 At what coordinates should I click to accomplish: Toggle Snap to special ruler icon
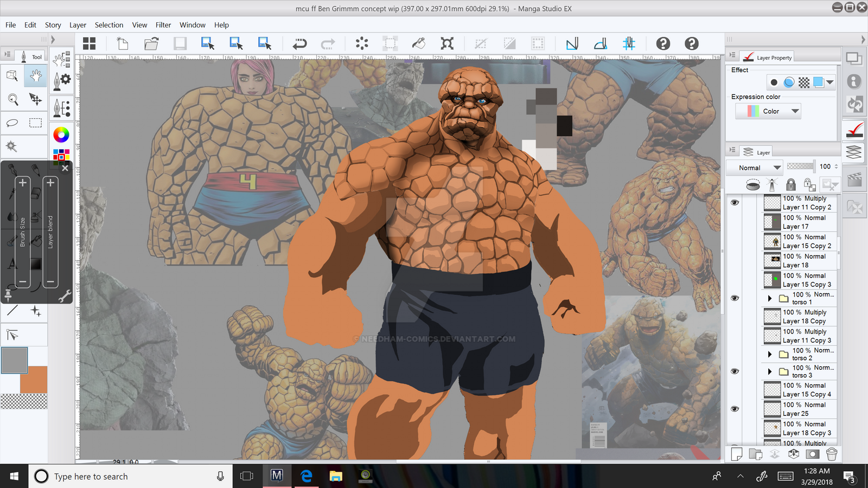601,43
